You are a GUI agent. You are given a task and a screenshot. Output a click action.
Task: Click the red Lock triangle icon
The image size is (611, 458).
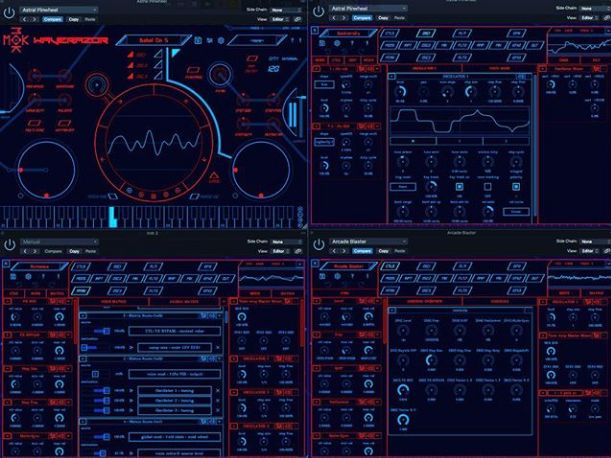(213, 175)
